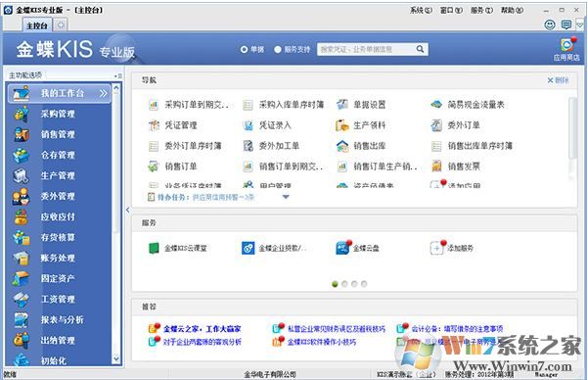Open 委外加工单 shortcut

pyautogui.click(x=271, y=146)
